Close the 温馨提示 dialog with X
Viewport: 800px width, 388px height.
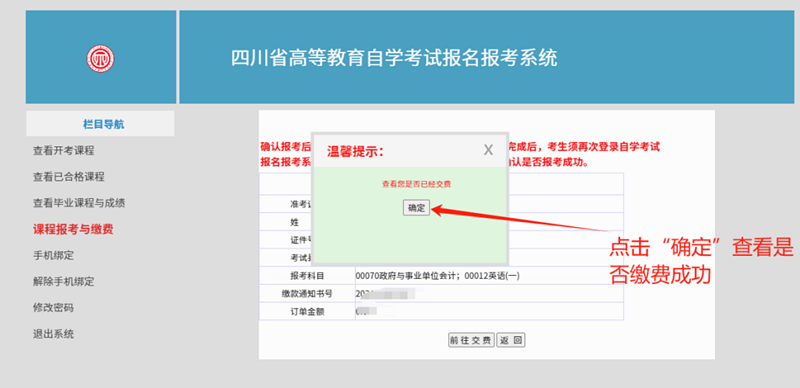488,150
